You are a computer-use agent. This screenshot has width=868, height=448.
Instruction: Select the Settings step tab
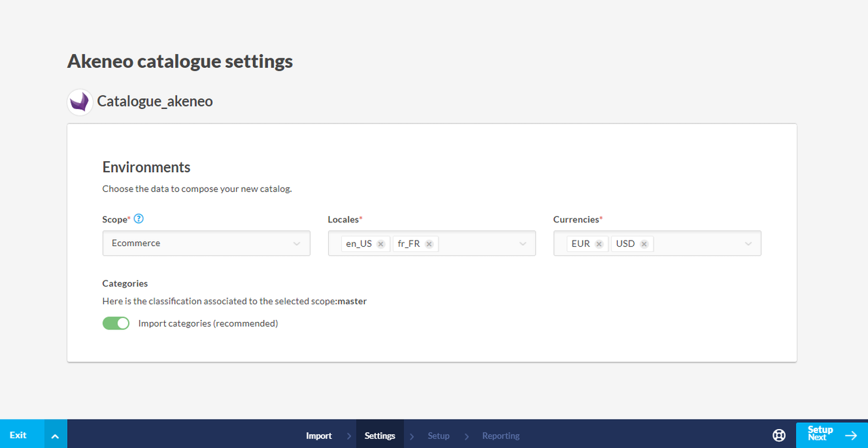click(380, 436)
